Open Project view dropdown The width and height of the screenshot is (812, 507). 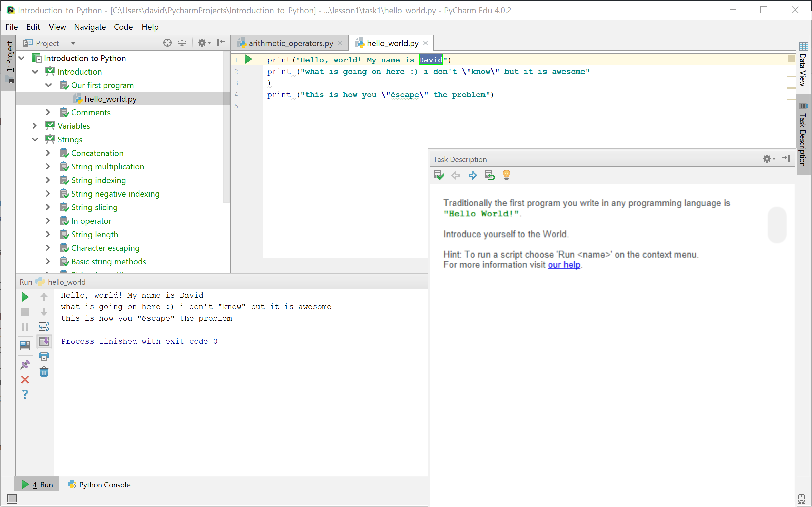(x=73, y=43)
